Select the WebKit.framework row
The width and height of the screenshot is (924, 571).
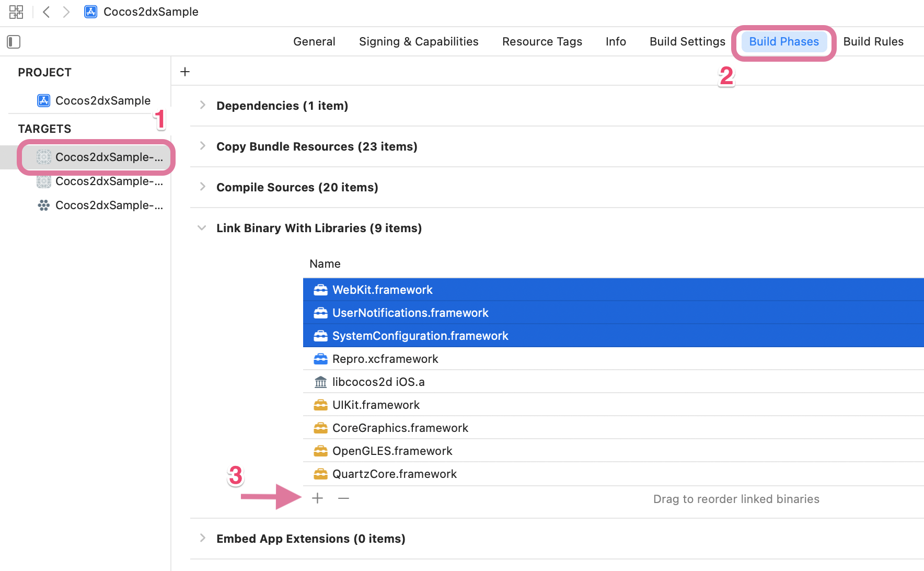click(614, 290)
